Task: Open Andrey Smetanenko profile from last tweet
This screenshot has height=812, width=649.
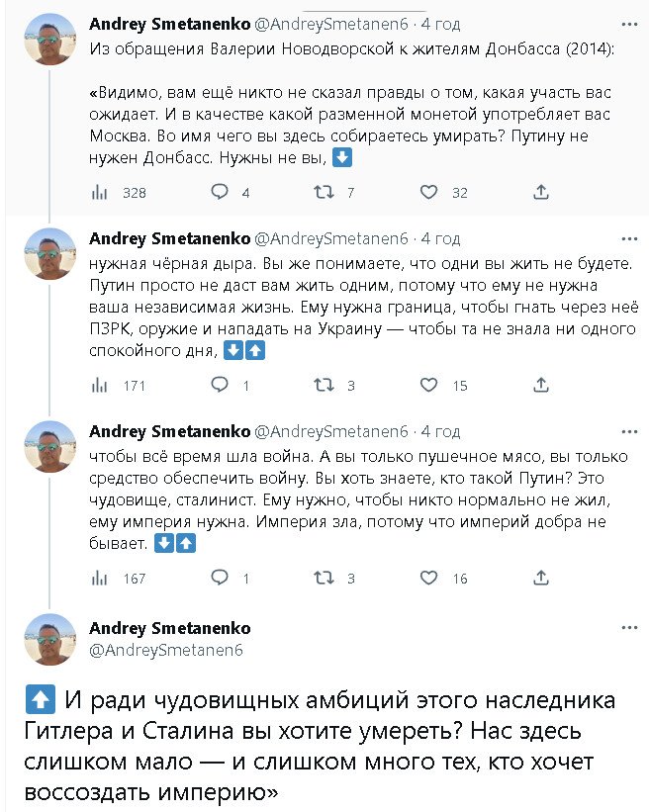Action: point(169,628)
